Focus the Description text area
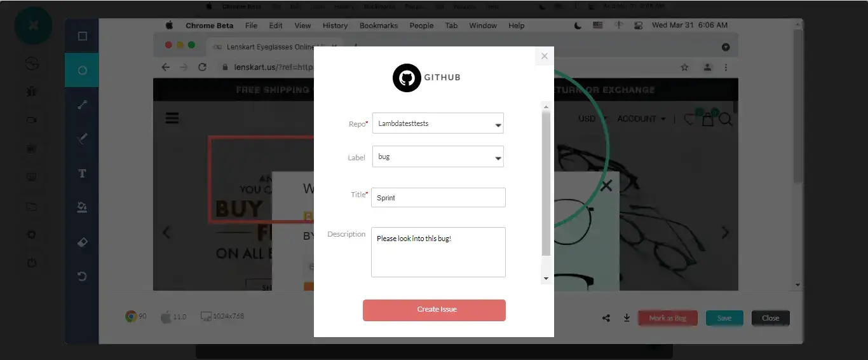This screenshot has width=868, height=360. tap(438, 252)
